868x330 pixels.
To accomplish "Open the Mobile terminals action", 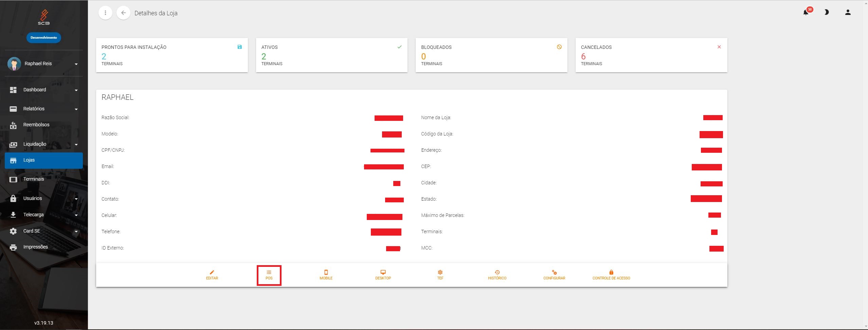I will tap(326, 275).
